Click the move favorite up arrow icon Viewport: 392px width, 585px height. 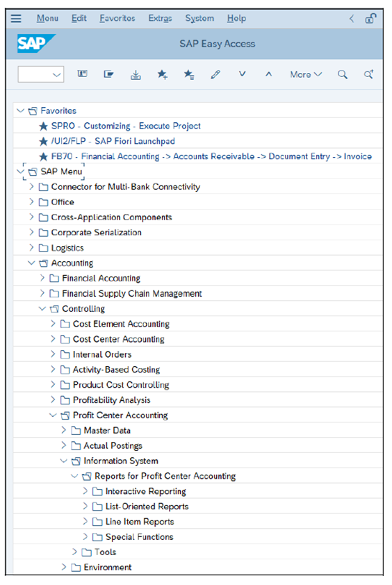click(268, 74)
